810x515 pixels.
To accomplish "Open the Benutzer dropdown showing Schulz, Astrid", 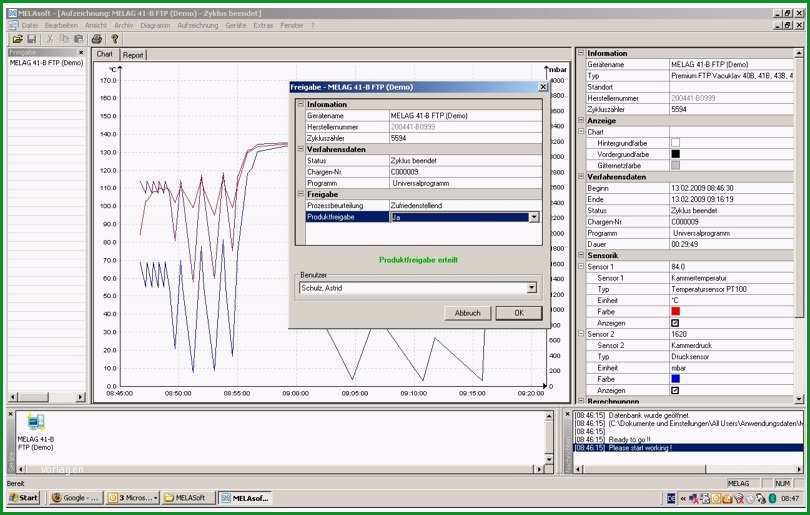I will click(532, 288).
